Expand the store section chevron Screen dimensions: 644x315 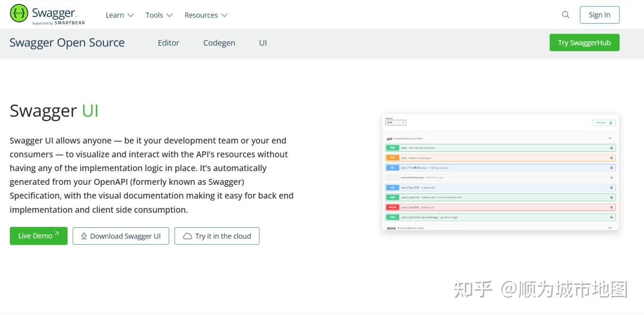point(610,228)
